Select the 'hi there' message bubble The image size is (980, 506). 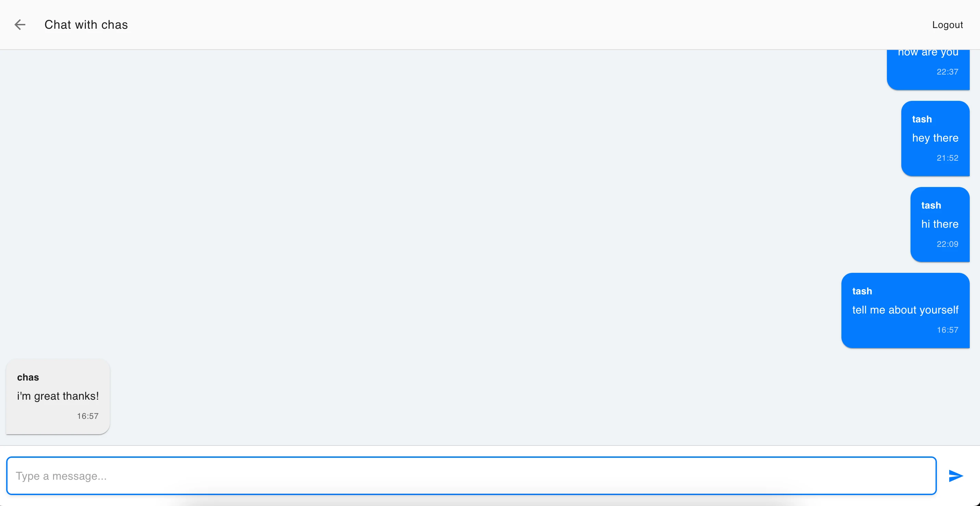[x=940, y=224]
